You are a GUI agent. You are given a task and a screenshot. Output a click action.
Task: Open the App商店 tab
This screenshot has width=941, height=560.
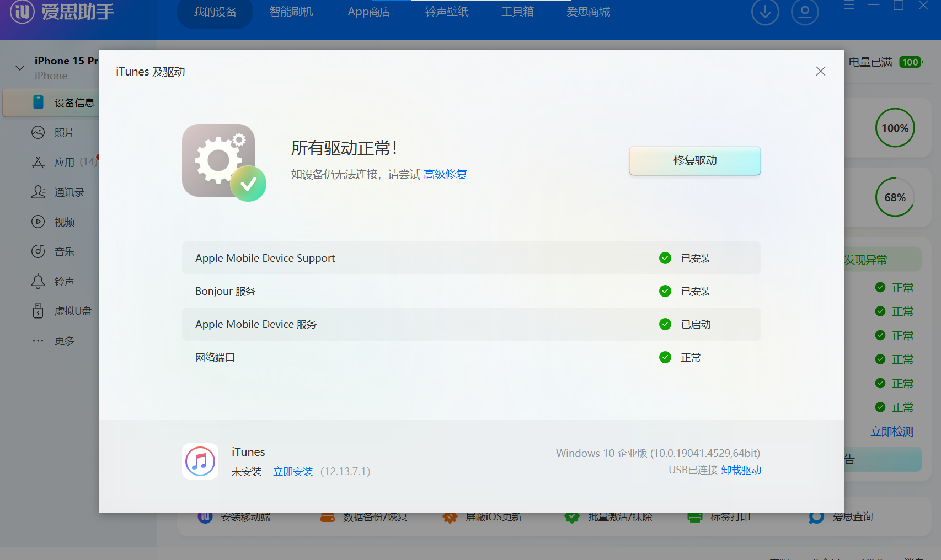point(369,12)
